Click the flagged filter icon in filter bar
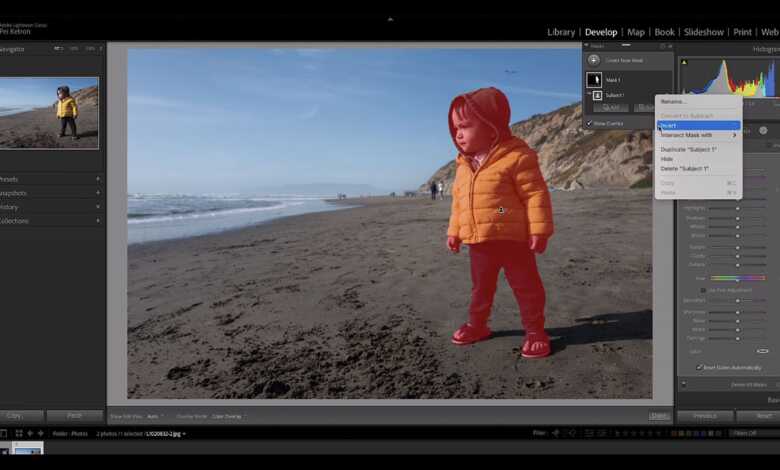The image size is (780, 470). pos(556,434)
